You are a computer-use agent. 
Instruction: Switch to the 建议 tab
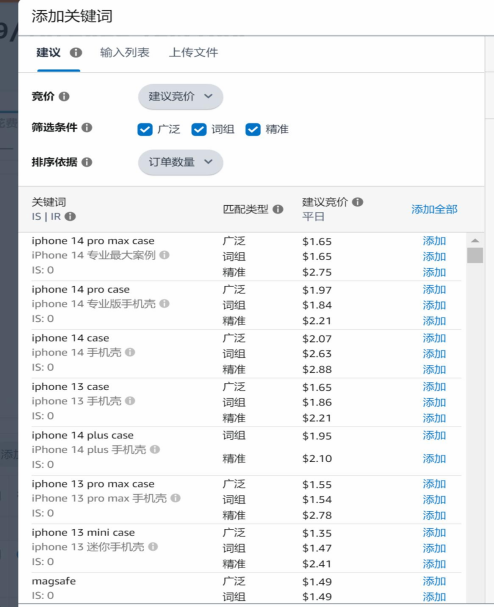(x=48, y=52)
